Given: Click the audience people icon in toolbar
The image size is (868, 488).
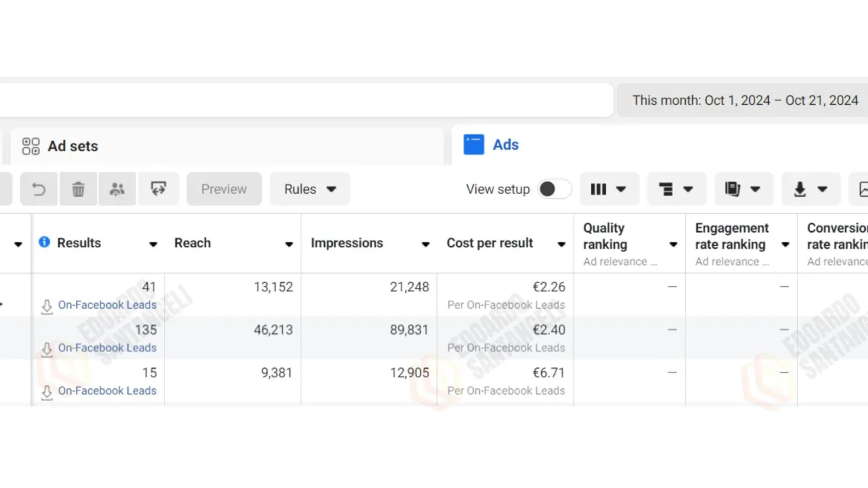Looking at the screenshot, I should click(117, 189).
